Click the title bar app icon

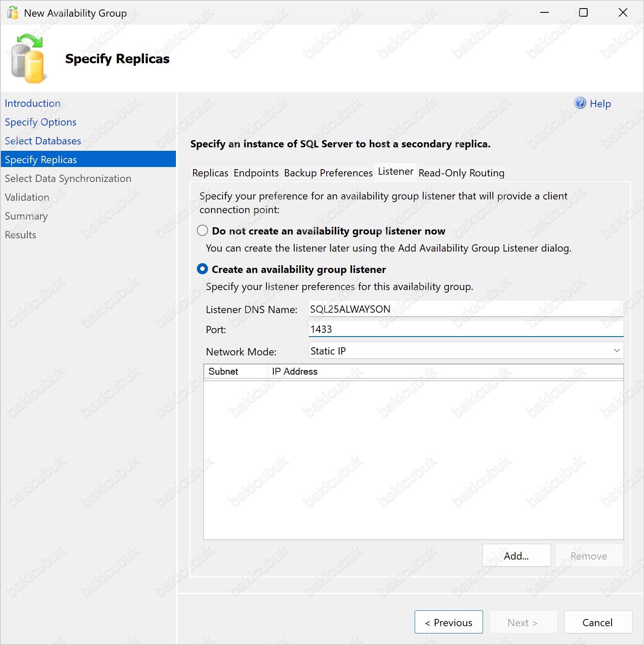13,13
